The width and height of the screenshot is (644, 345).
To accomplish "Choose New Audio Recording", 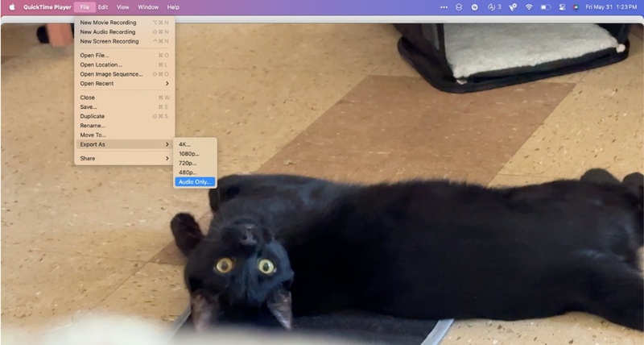I will (124, 32).
